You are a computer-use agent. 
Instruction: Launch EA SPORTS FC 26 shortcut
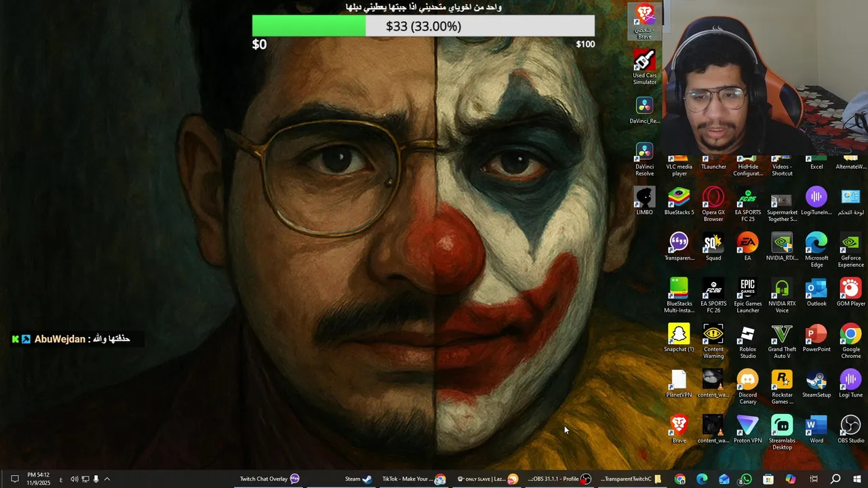tap(713, 296)
